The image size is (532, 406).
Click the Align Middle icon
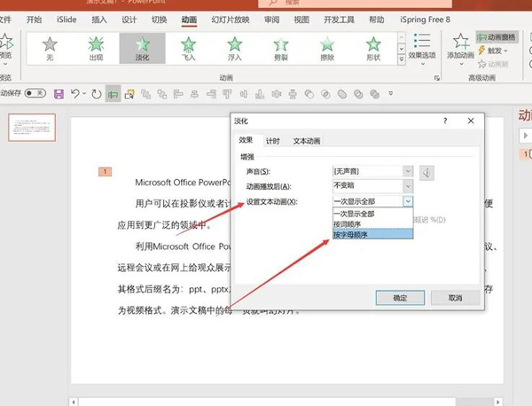point(244,94)
